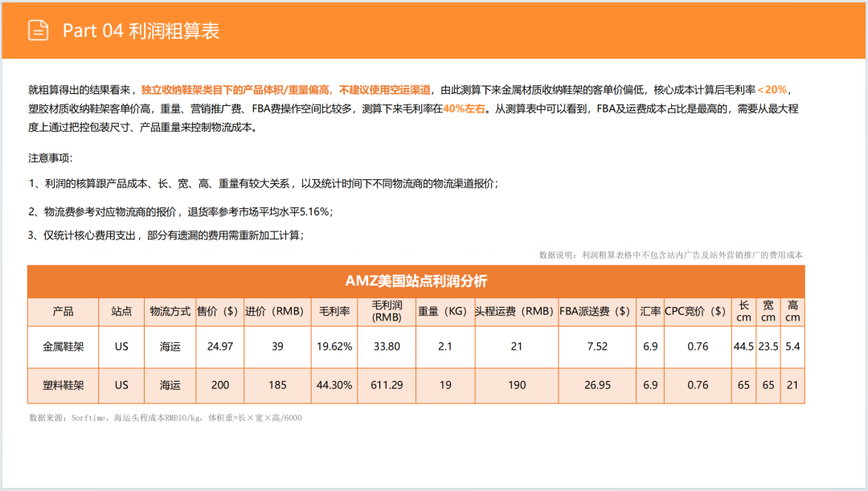Click the gross profit cell '611.29'

pos(387,385)
